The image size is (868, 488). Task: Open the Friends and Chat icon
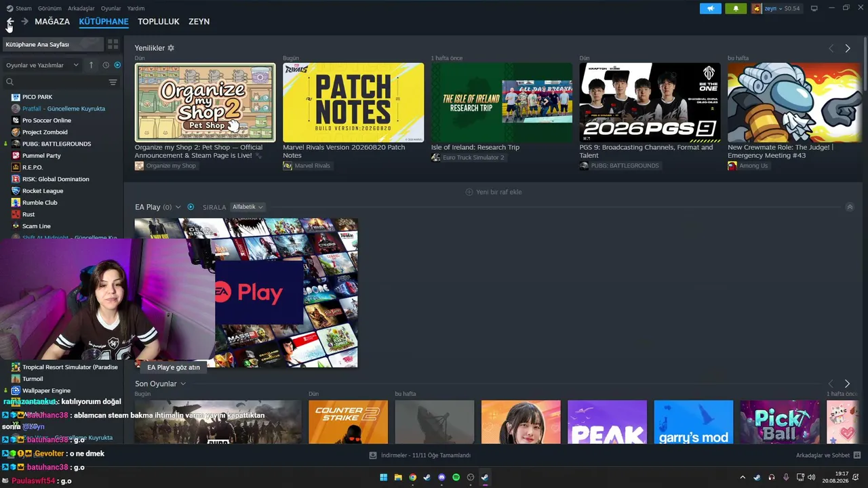pyautogui.click(x=857, y=455)
